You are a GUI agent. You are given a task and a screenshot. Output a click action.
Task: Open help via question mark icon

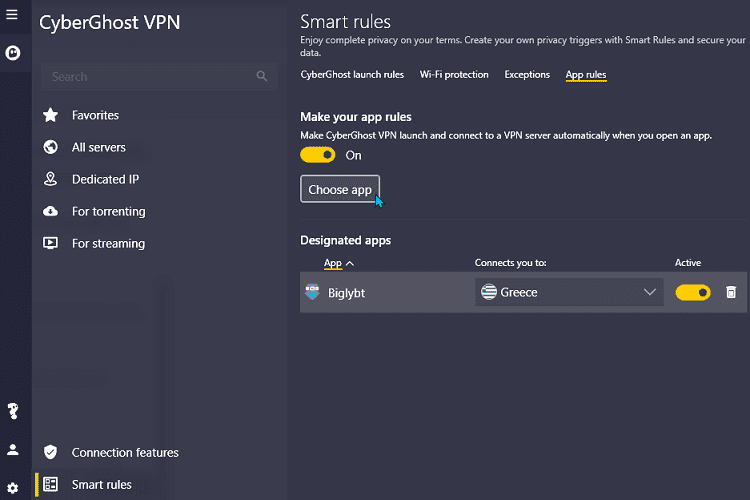(13, 411)
